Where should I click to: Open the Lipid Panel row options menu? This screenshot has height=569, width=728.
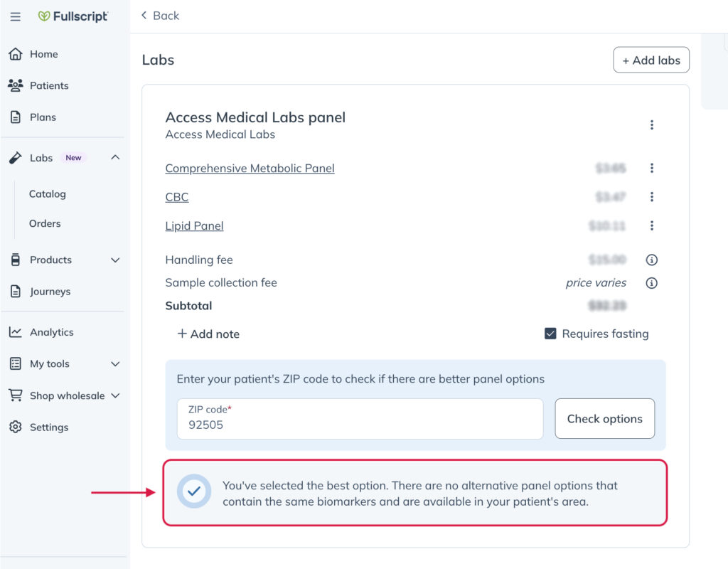[x=652, y=225]
